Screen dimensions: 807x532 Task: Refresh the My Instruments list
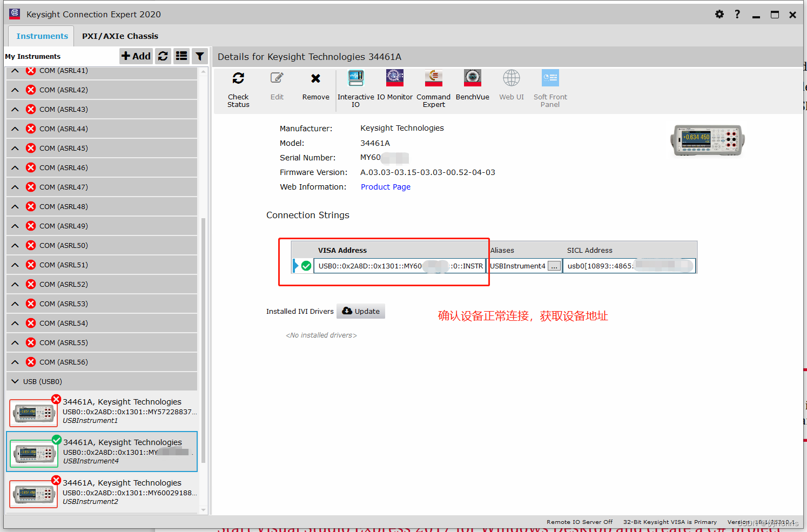(163, 56)
